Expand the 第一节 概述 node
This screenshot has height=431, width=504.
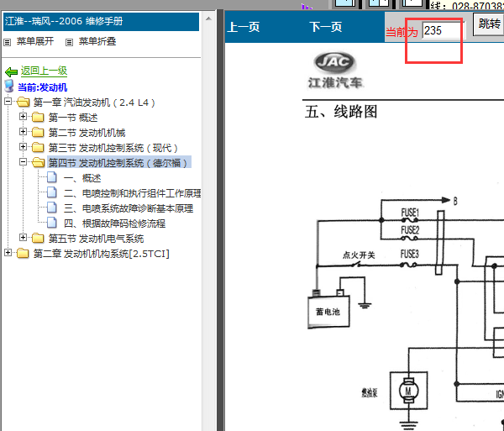pos(23,116)
